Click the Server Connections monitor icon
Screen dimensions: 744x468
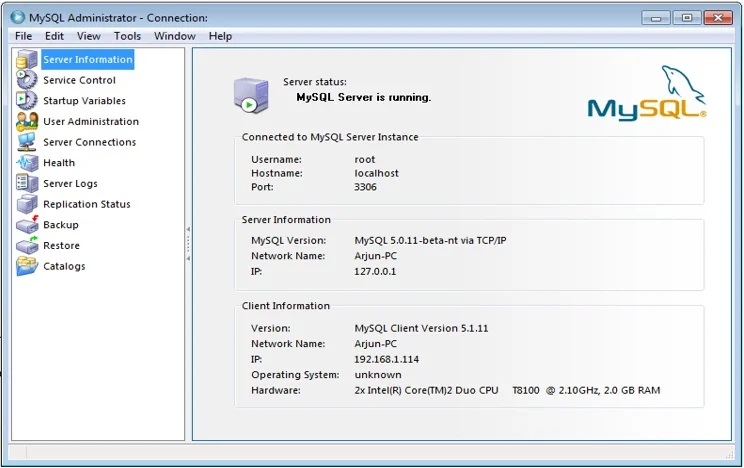click(x=27, y=142)
